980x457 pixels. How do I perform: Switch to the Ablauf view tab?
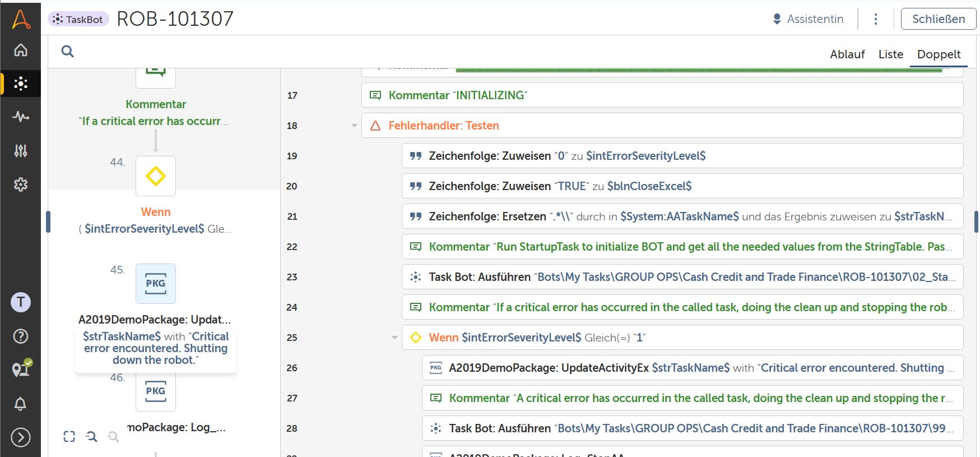[847, 54]
